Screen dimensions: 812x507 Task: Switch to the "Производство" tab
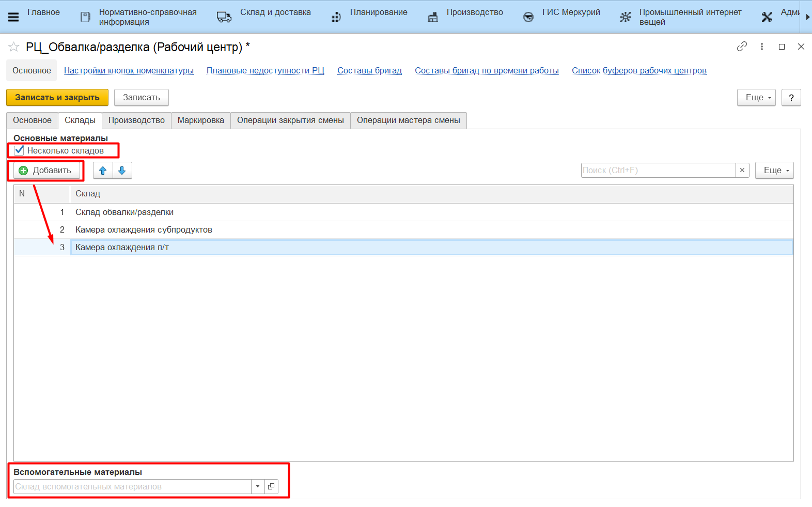[136, 120]
